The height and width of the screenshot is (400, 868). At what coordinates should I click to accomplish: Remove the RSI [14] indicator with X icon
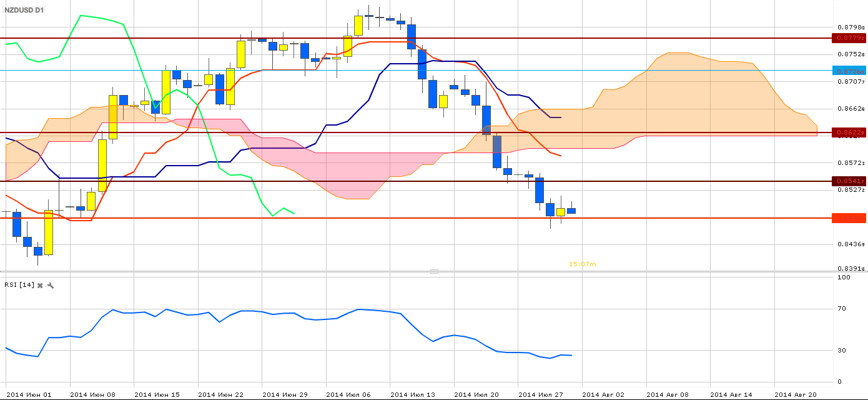(40, 286)
